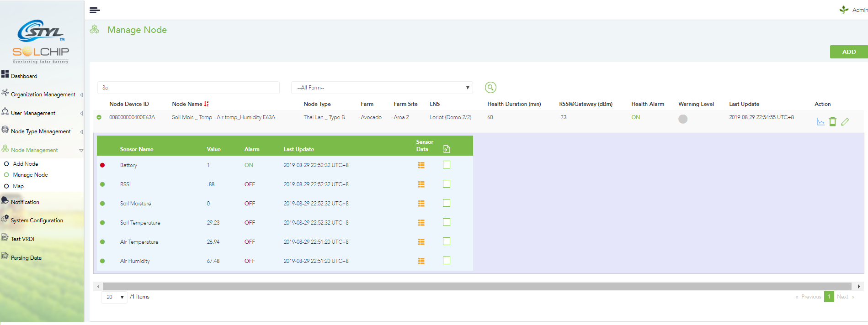Open the node chart graph icon
Image resolution: width=868 pixels, height=325 pixels.
[x=820, y=121]
